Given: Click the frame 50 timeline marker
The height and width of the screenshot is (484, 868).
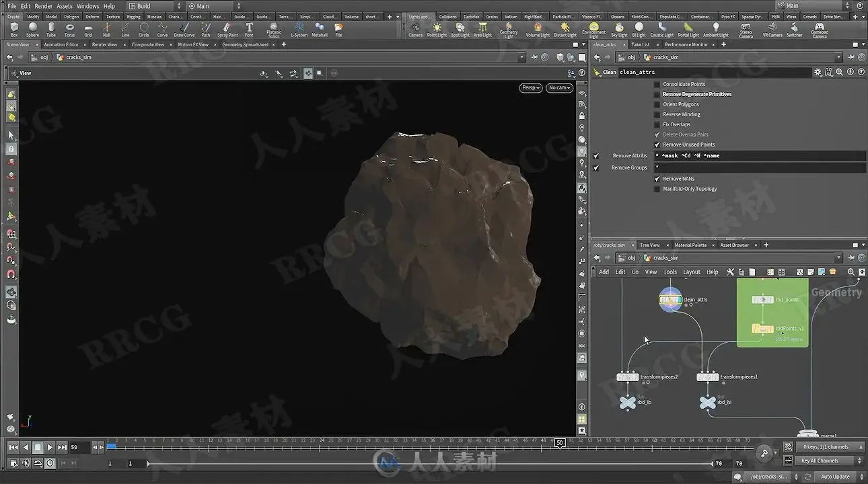Looking at the screenshot, I should pos(559,442).
